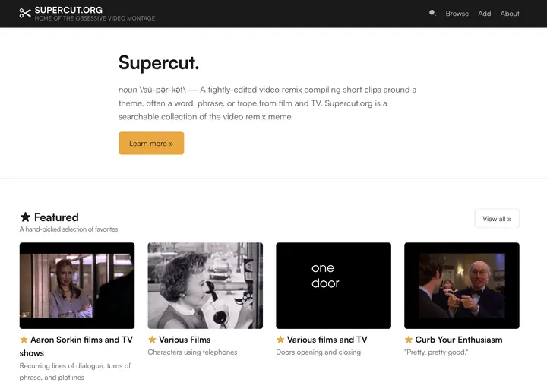547x392 pixels.
Task: Click star beside Various Films title
Action: [x=152, y=340]
